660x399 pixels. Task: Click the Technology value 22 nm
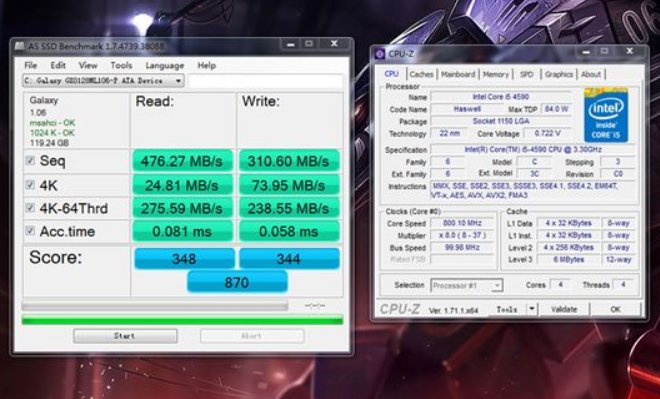(450, 133)
